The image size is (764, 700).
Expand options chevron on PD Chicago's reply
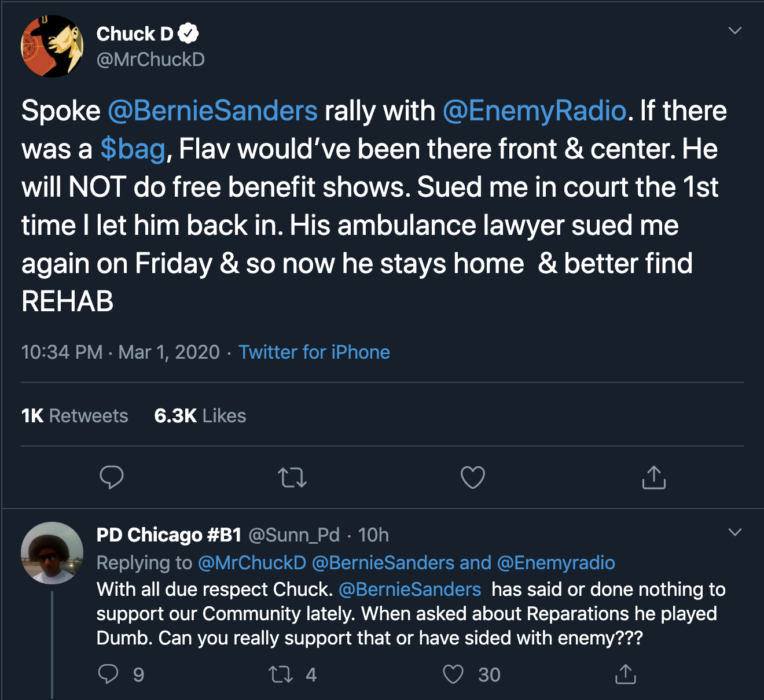pos(734,532)
